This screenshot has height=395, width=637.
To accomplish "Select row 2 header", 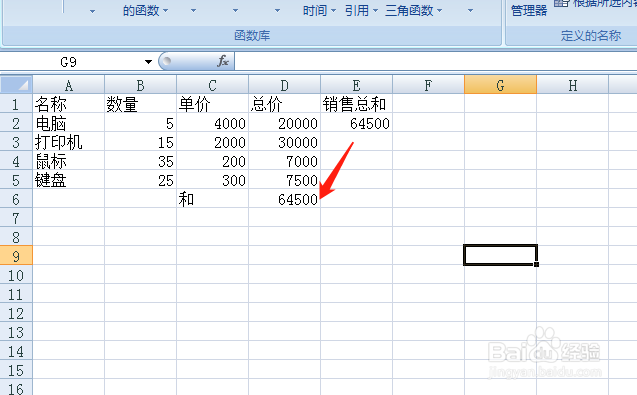I will 16,123.
